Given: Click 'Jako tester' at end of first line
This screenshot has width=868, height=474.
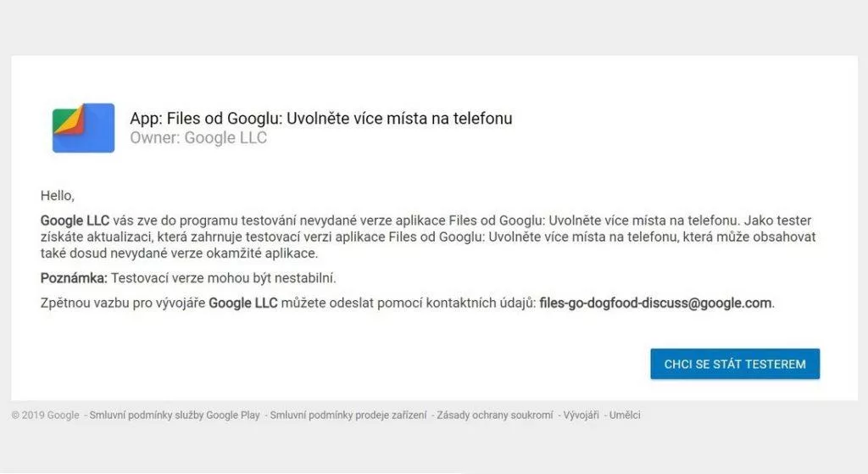Looking at the screenshot, I should coord(777,220).
